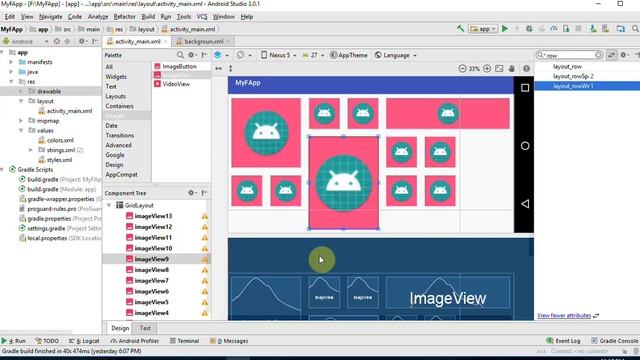The width and height of the screenshot is (640, 360).
Task: Click the vertical expand arrows icon
Action: pos(231,69)
